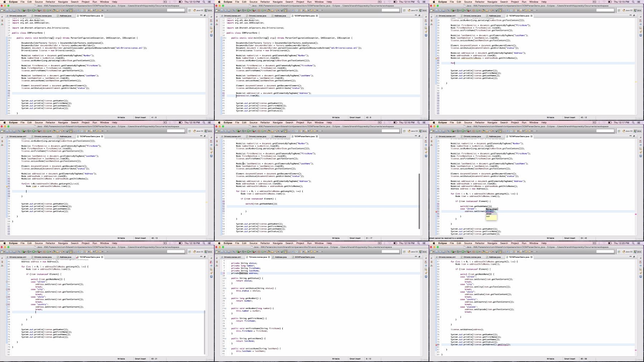Open Run dropdown arrow in 12:13 PM window
This screenshot has width=644, height=362.
[x=36, y=10]
